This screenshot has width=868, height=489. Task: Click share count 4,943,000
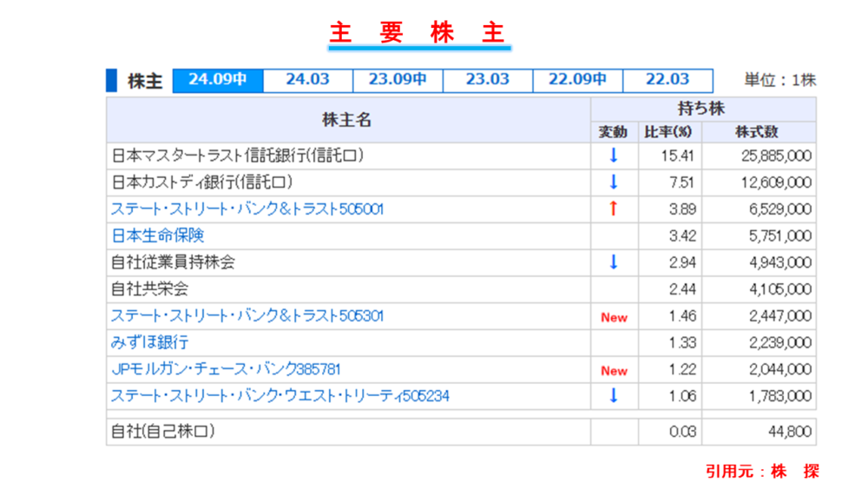point(780,262)
